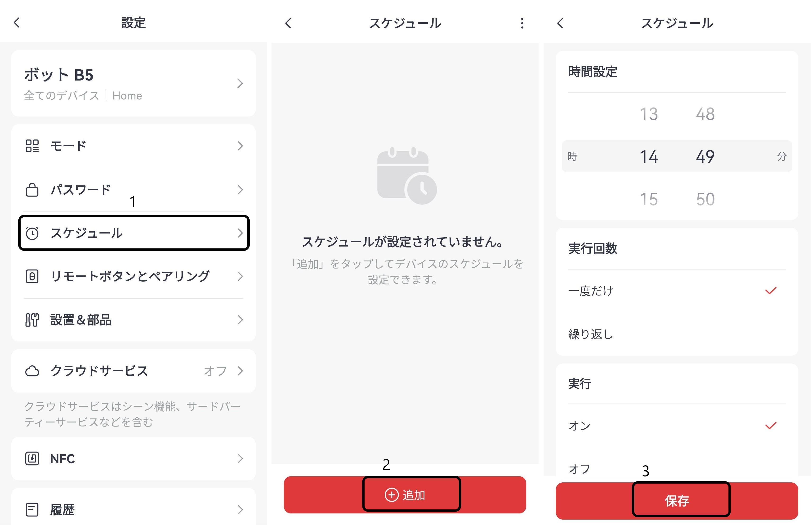
Task: Click the NFC icon
Action: (32, 459)
